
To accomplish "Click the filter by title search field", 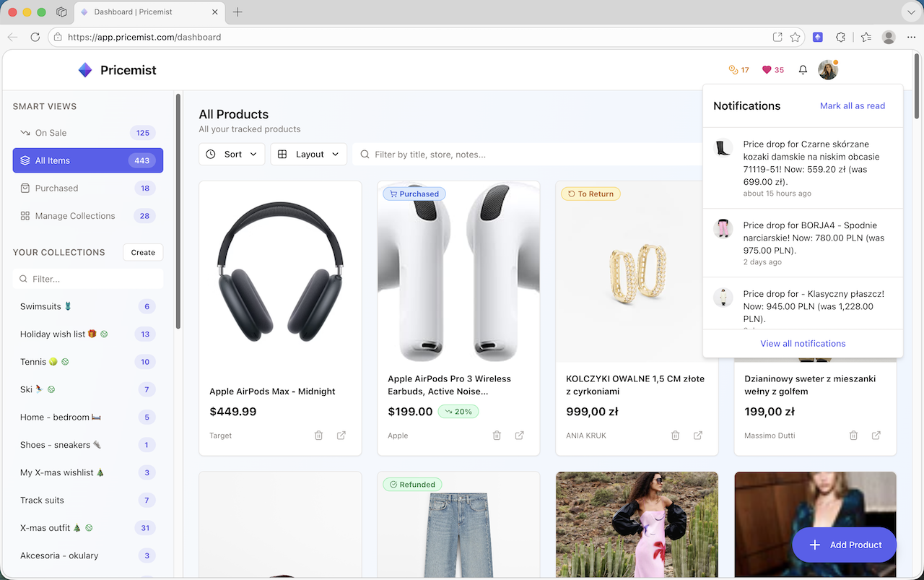I will (x=469, y=154).
